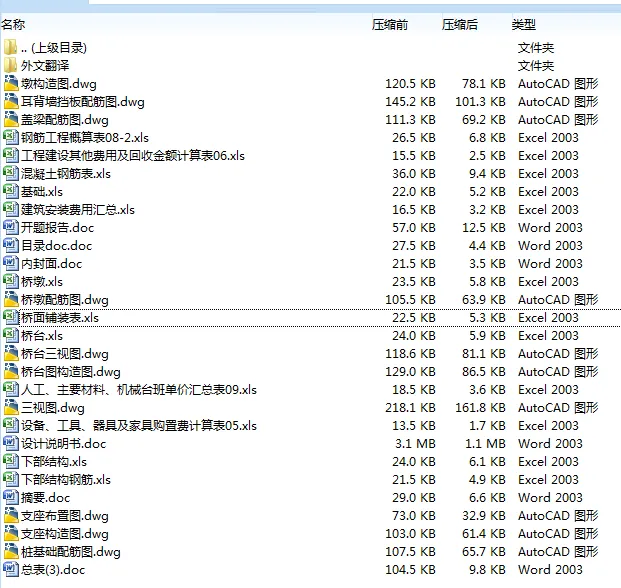Click the 161.8 KB compressed size value
The image size is (621, 588).
pos(480,407)
